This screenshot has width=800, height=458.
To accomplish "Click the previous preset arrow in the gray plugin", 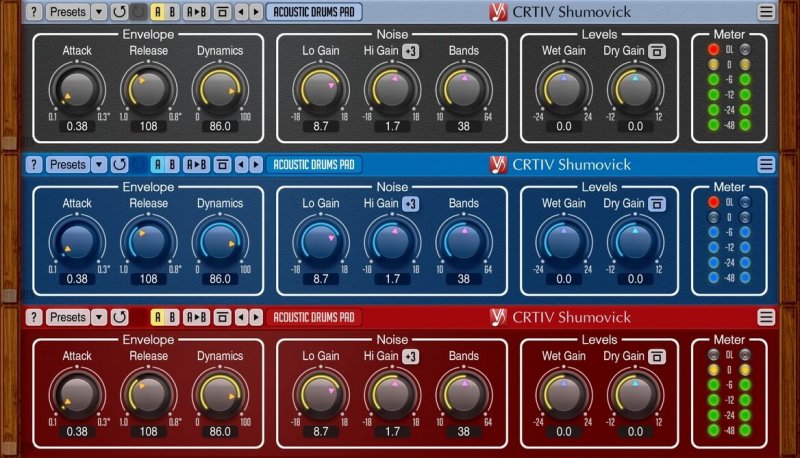I will coord(241,12).
